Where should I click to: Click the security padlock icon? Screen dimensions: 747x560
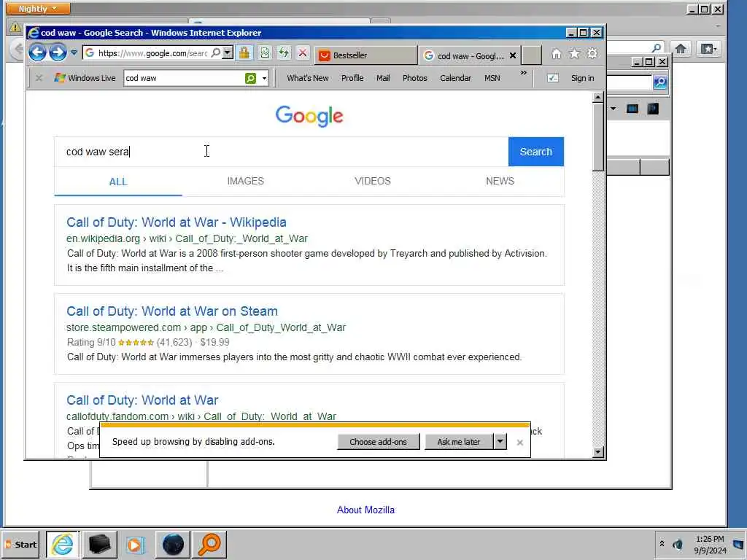point(244,52)
